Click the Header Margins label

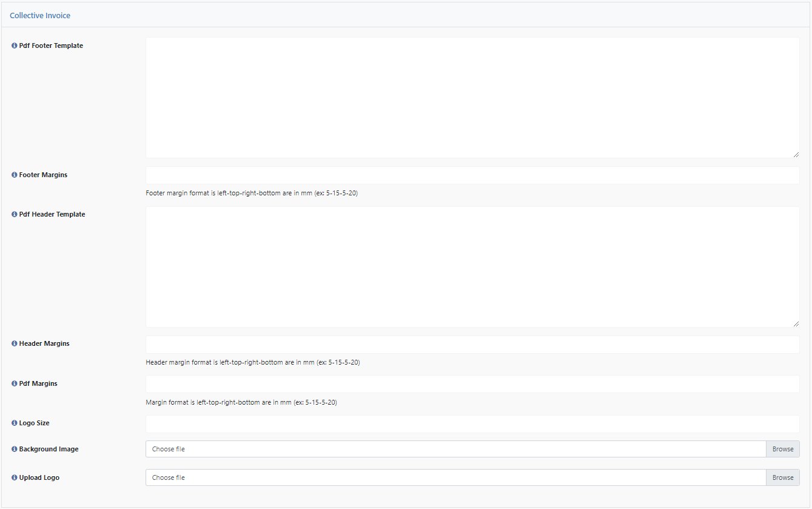(x=44, y=343)
